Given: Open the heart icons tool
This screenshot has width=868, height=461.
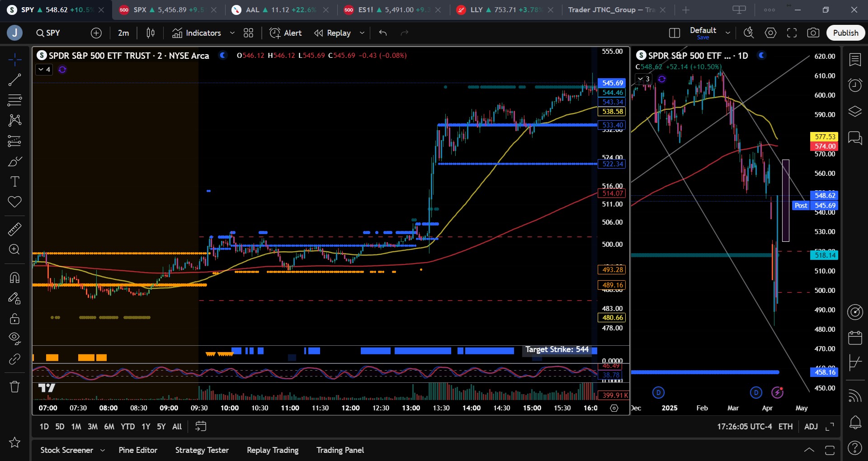Looking at the screenshot, I should click(x=14, y=202).
